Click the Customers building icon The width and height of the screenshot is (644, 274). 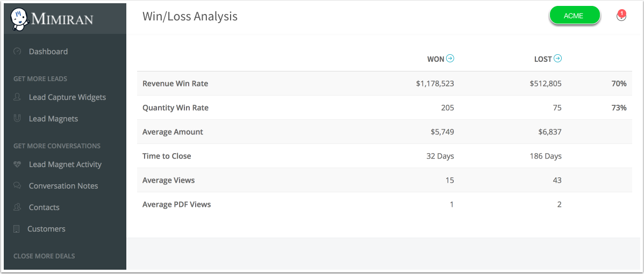[x=17, y=229]
